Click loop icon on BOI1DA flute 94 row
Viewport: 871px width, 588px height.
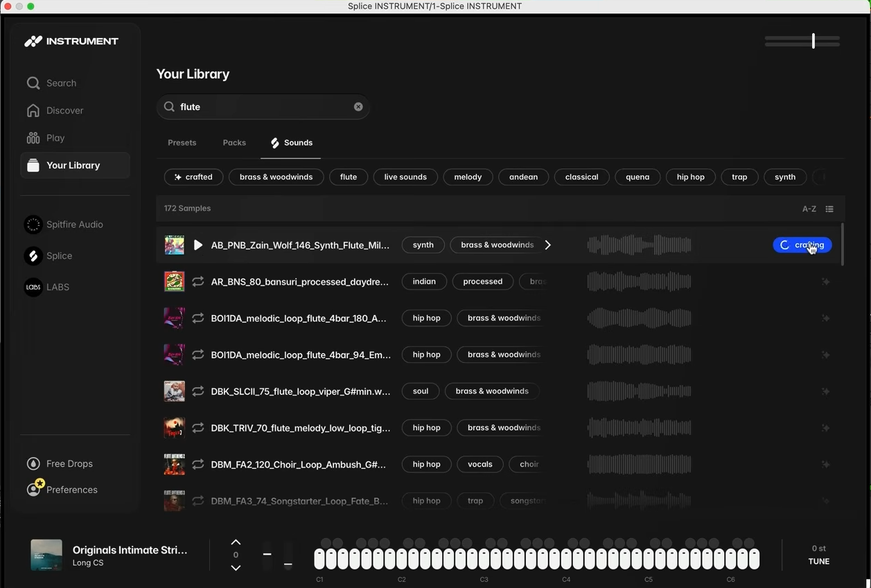pos(198,355)
